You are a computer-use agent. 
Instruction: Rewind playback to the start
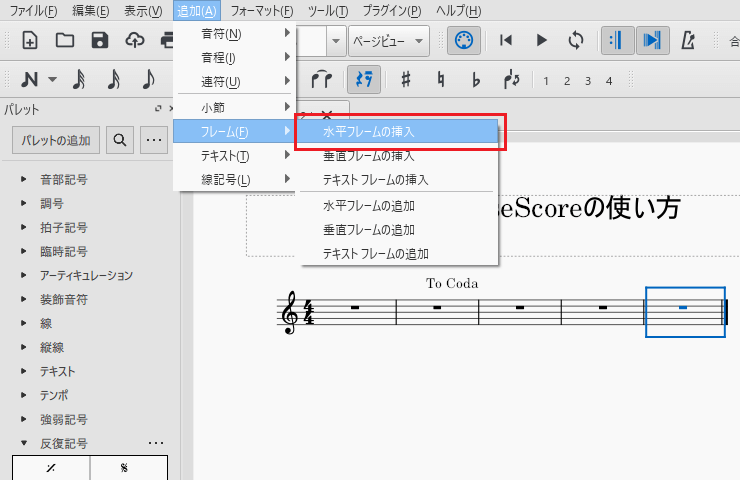(x=507, y=40)
